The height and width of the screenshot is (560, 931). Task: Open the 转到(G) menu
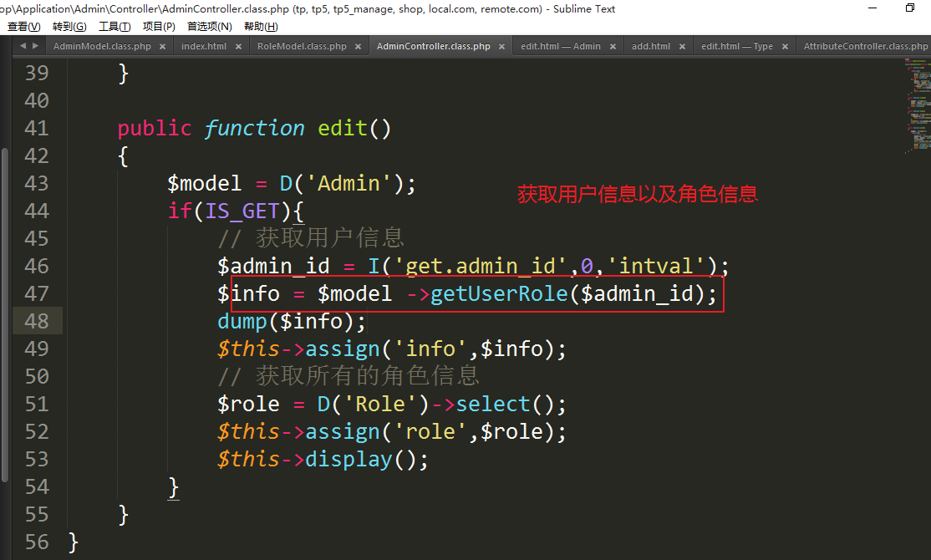pyautogui.click(x=69, y=27)
